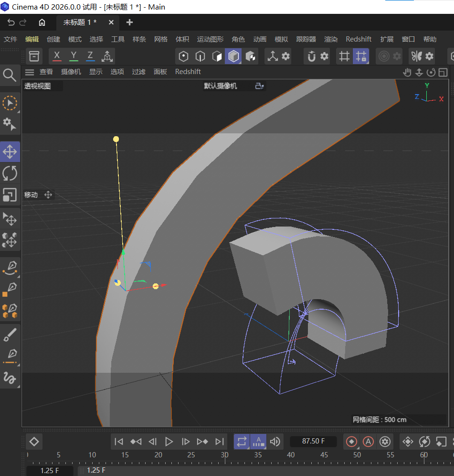The height and width of the screenshot is (476, 454).
Task: Open the 渲染 menu
Action: pos(331,39)
